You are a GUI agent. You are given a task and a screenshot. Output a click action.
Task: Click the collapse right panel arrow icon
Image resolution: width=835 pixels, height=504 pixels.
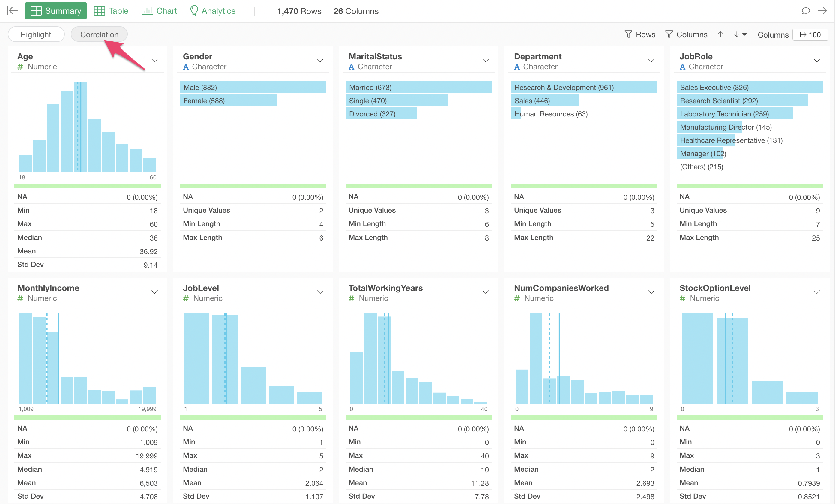click(x=823, y=11)
